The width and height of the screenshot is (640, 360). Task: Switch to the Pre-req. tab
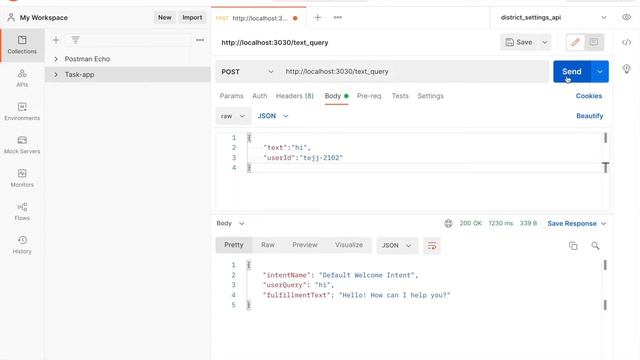[x=370, y=96]
